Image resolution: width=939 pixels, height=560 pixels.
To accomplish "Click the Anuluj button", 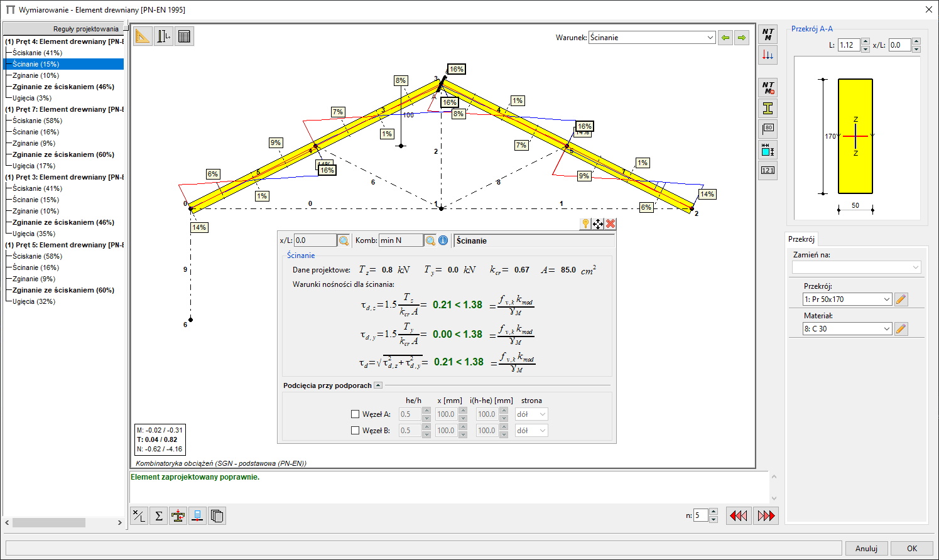I will [866, 548].
